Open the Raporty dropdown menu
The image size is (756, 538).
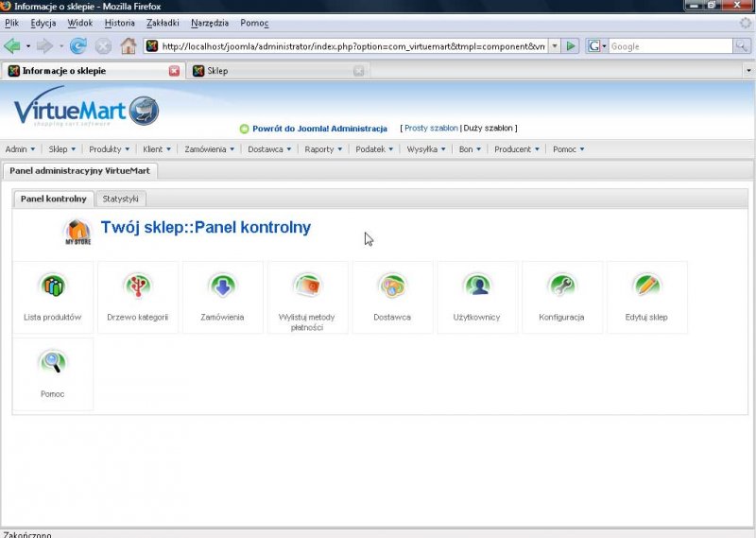(x=322, y=149)
